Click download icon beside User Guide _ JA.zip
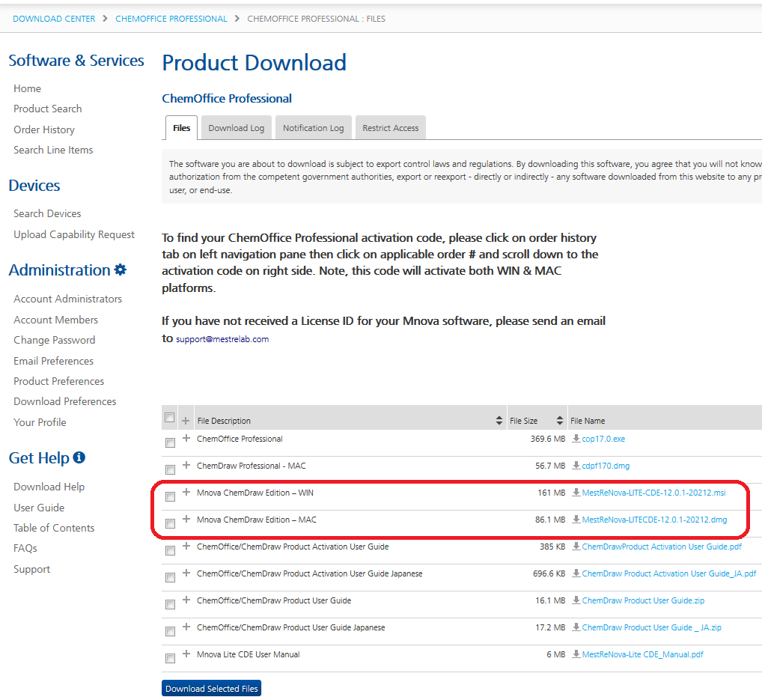 (576, 627)
